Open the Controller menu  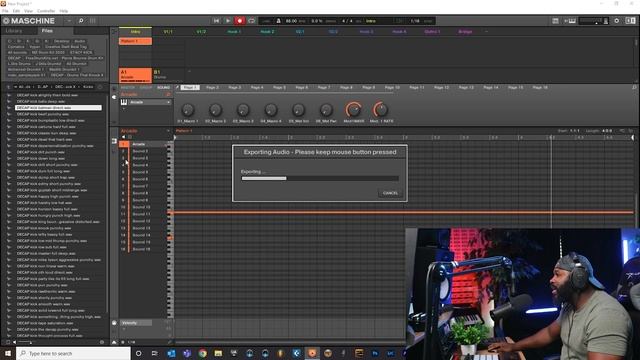[x=46, y=11]
